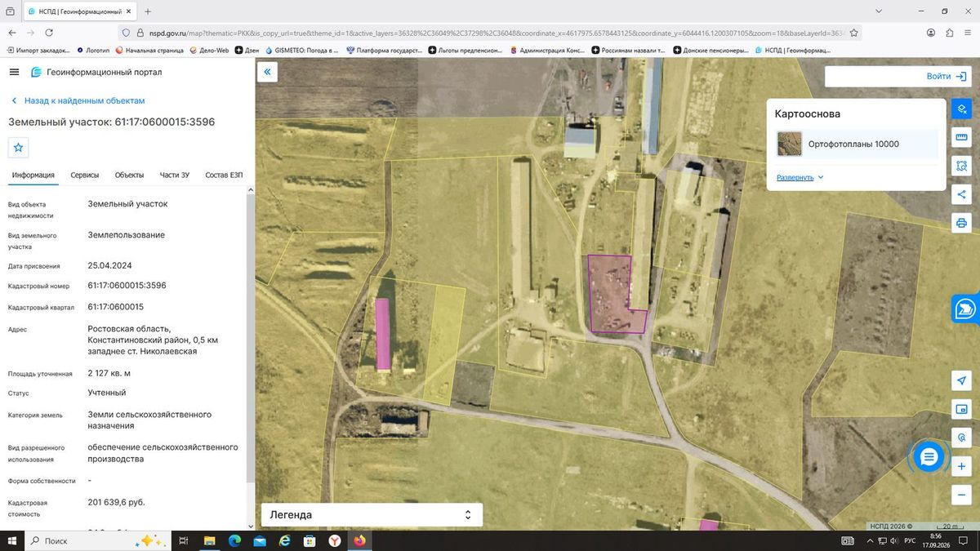Select the Ортофотопланы 10000 basemap thumbnail
Viewport: 980px width, 551px height.
coord(790,144)
